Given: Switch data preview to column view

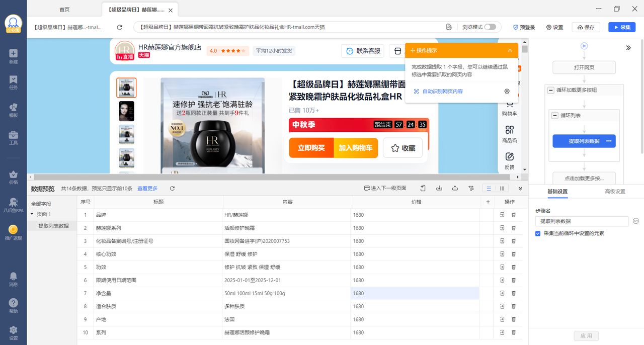Looking at the screenshot, I should [502, 188].
